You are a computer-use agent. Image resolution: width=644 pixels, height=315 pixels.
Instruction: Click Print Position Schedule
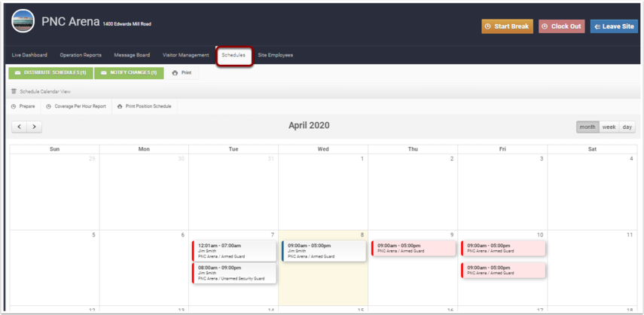pyautogui.click(x=145, y=106)
